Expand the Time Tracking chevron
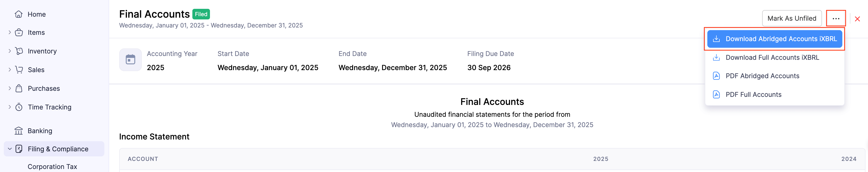 pyautogui.click(x=10, y=107)
